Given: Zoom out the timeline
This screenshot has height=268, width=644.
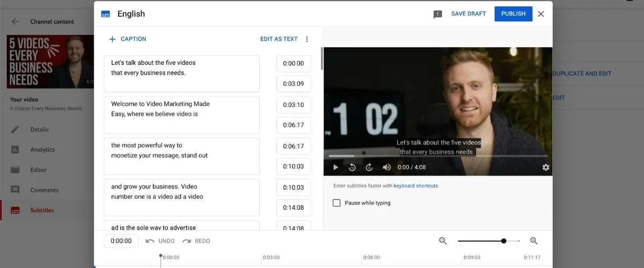Looking at the screenshot, I should [x=443, y=241].
